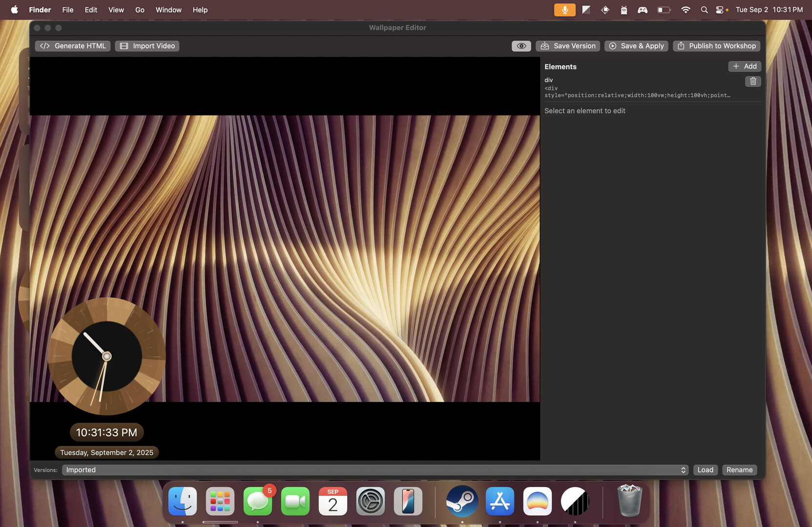Open the Go menu

(x=140, y=9)
